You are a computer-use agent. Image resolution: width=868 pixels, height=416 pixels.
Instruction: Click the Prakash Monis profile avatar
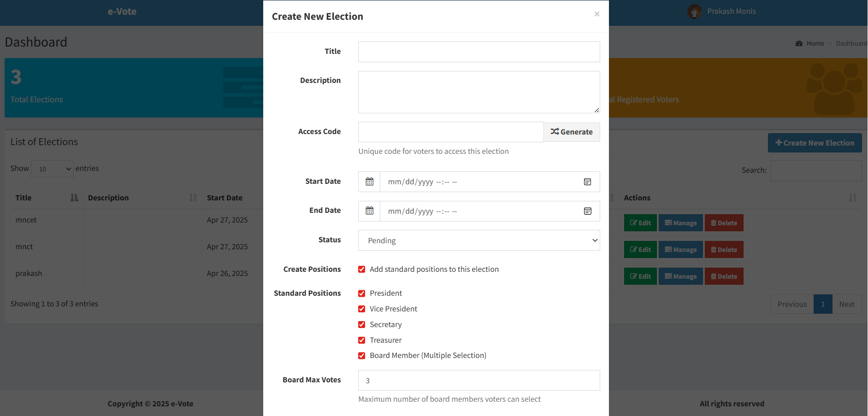tap(694, 12)
